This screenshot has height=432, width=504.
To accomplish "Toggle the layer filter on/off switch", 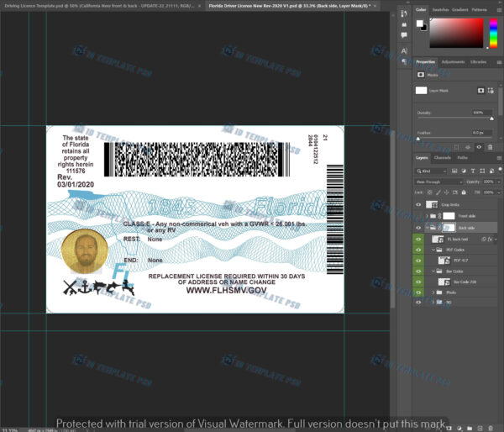I will 500,169.
